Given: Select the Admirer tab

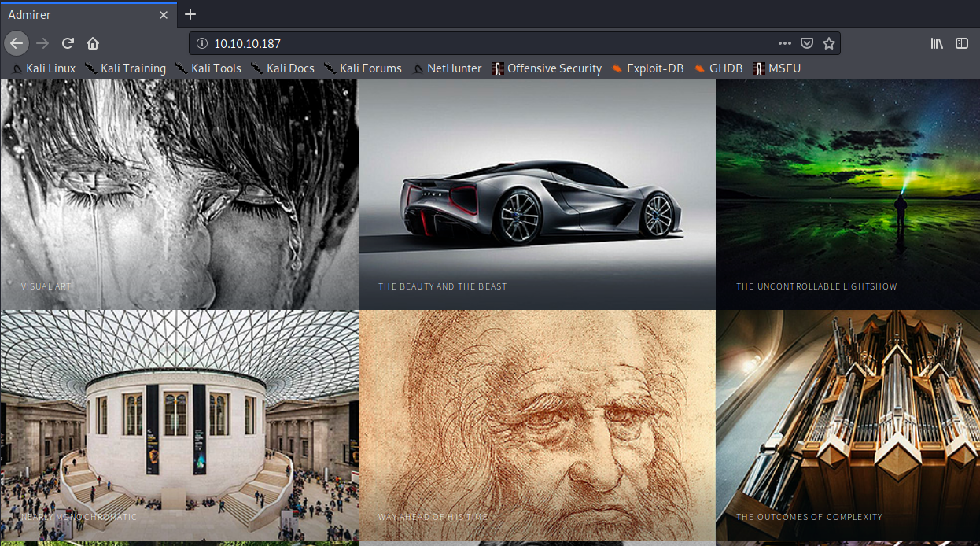Looking at the screenshot, I should [89, 15].
